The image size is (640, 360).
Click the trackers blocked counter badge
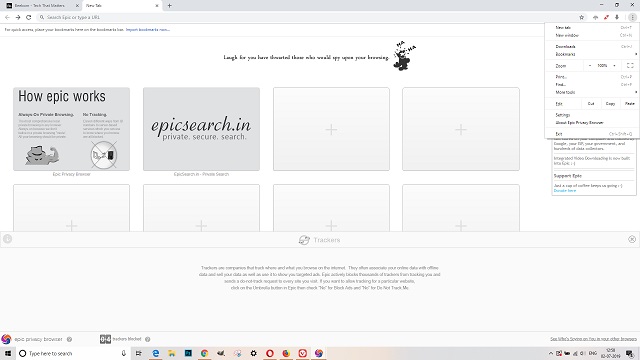(x=105, y=339)
